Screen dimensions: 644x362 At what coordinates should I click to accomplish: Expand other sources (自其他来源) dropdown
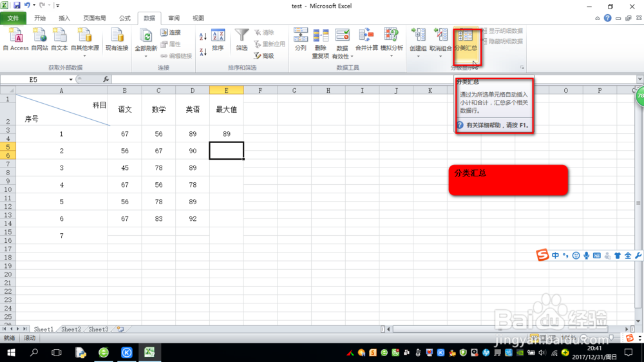tap(84, 56)
